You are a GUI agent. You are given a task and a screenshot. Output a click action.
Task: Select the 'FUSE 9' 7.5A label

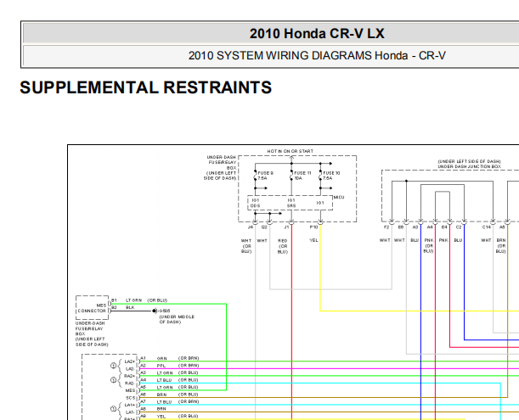[x=265, y=176]
